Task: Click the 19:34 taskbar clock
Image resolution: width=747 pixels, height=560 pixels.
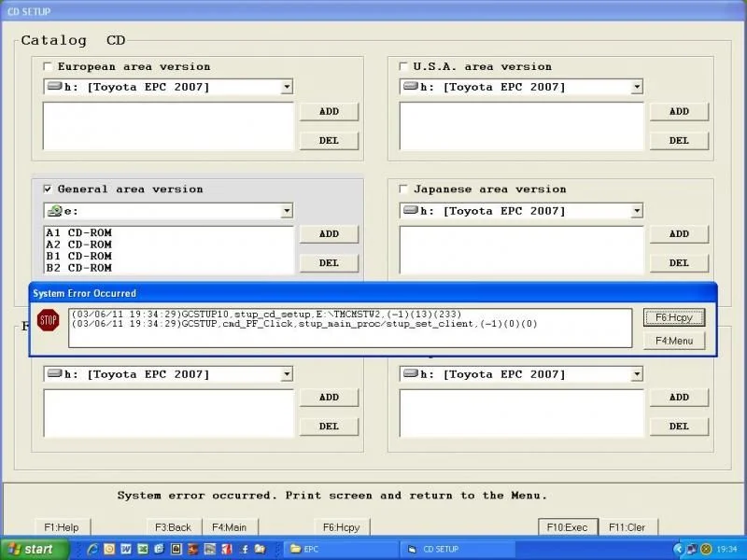Action: coord(726,550)
